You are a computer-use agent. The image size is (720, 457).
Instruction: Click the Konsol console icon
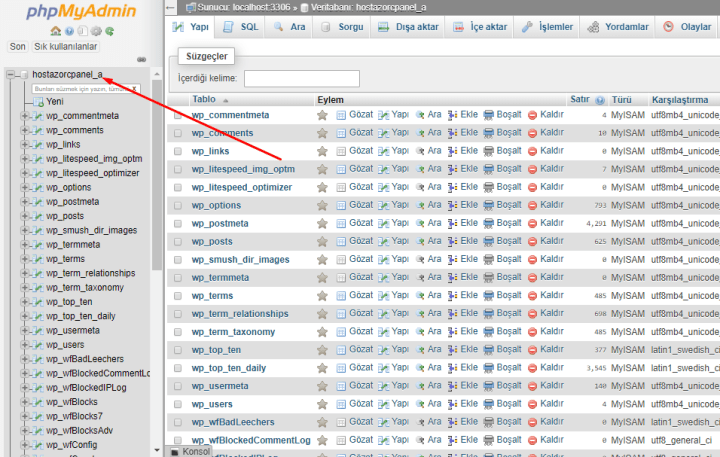(174, 452)
